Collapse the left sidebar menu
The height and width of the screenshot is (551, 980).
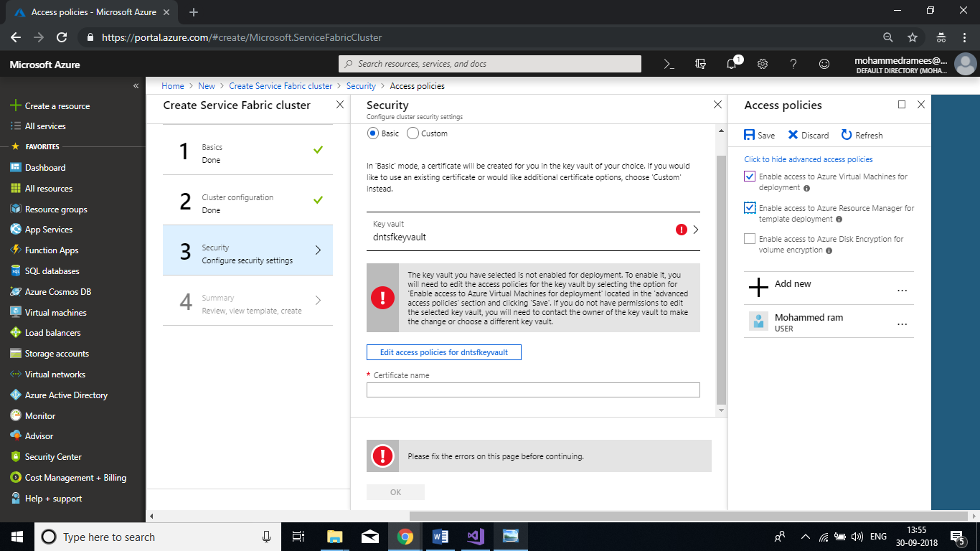[x=136, y=86]
